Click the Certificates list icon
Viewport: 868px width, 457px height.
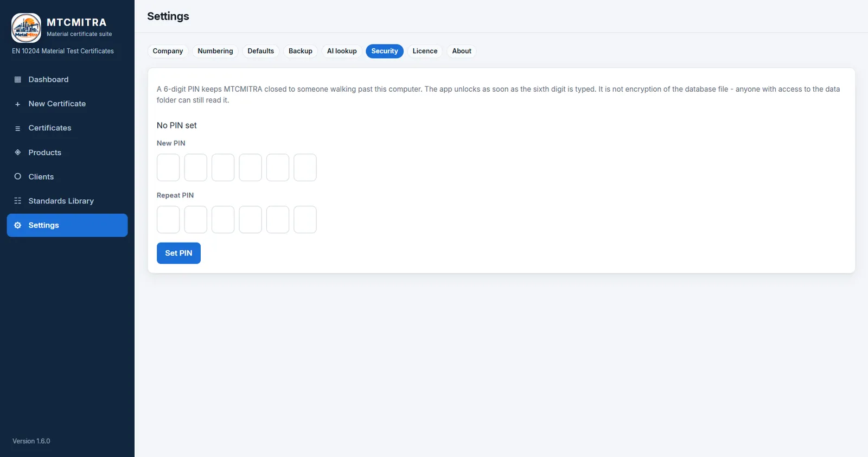click(17, 129)
